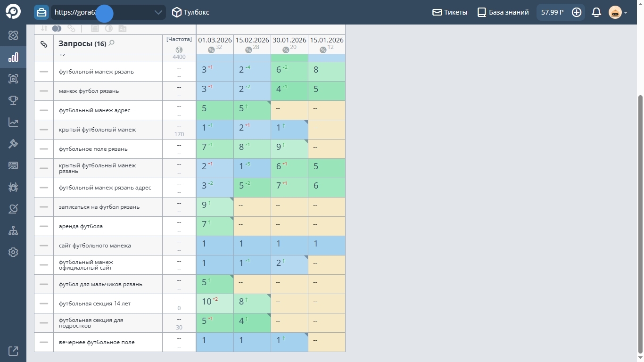The height and width of the screenshot is (362, 644).
Task: Click the plus icon to add funds
Action: point(577,12)
